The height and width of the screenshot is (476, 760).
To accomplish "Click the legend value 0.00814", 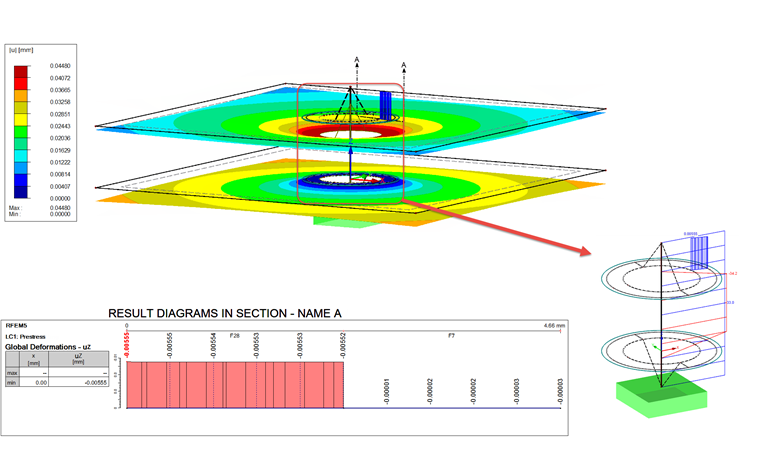I will point(60,175).
